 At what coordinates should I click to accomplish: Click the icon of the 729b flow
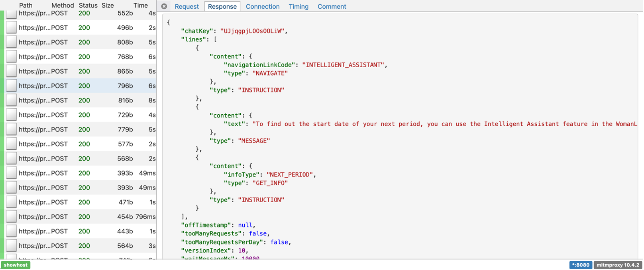pos(12,115)
